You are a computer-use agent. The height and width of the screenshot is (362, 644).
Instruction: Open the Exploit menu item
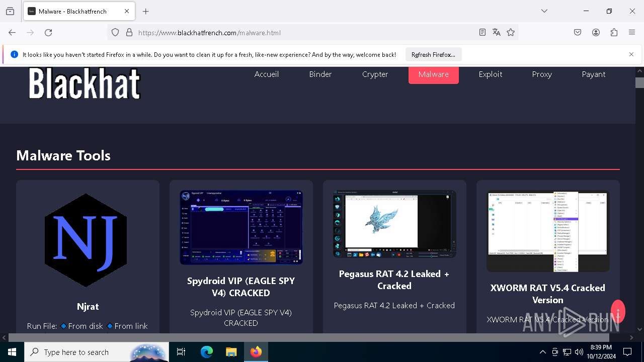coord(491,74)
